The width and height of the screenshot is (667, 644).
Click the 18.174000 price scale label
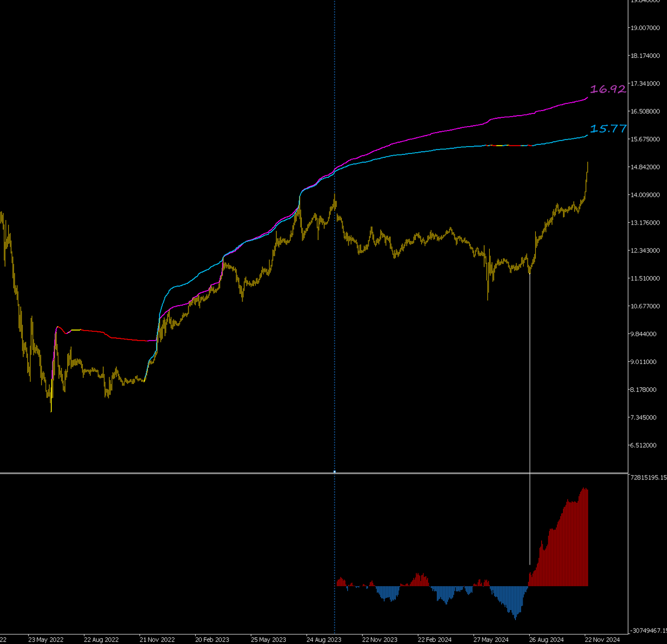tap(645, 56)
